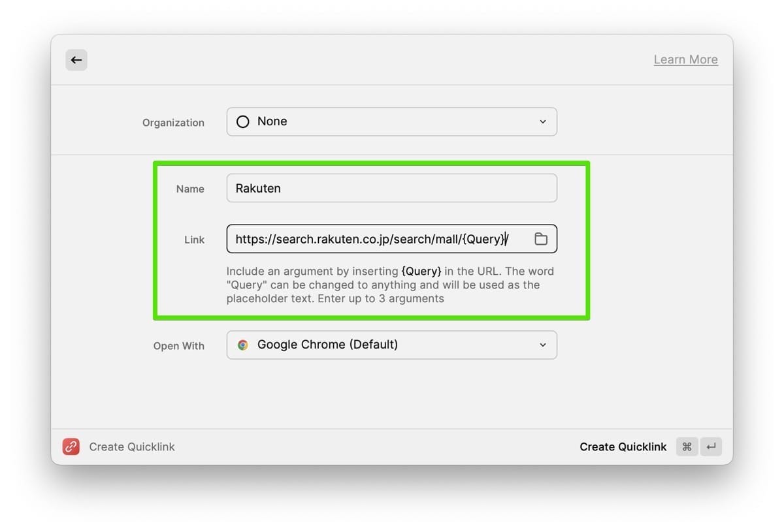Click the chevron on Organization dropdown
Image resolution: width=784 pixels, height=532 pixels.
point(543,122)
